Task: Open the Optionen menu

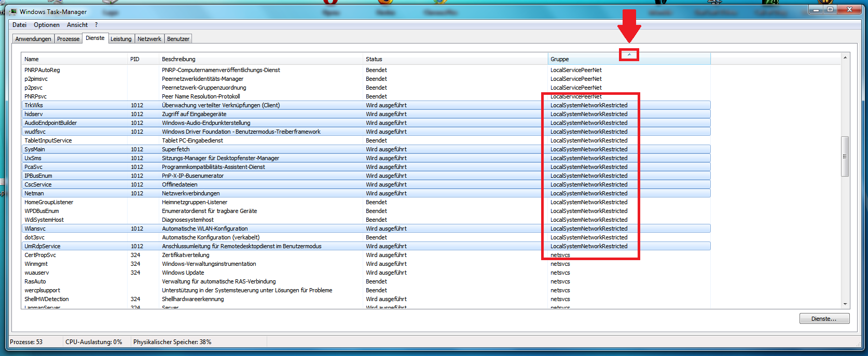Action: point(47,25)
